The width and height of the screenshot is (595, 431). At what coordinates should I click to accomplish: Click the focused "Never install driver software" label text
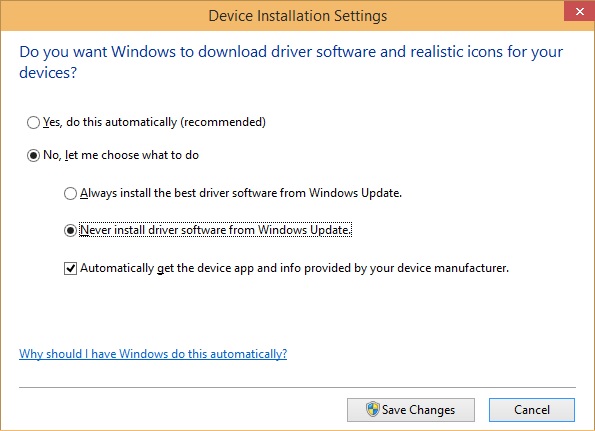pyautogui.click(x=216, y=230)
